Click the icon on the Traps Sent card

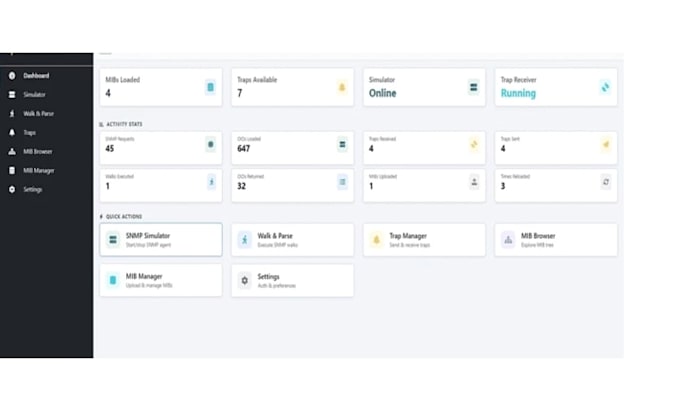coord(606,144)
